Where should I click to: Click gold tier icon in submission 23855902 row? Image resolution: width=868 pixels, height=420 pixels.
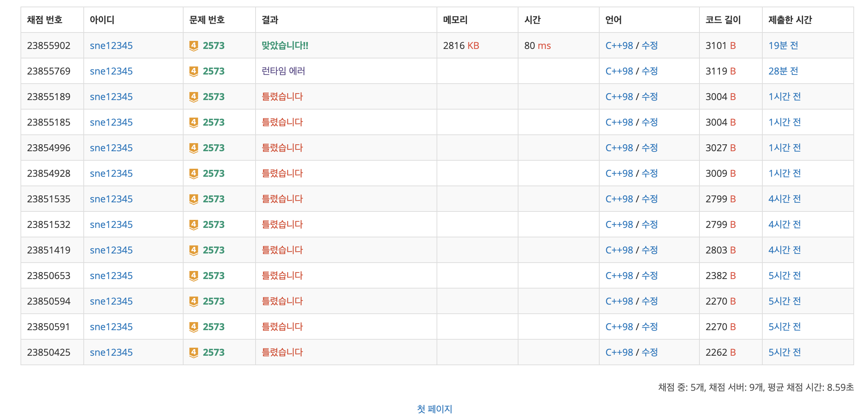tap(193, 46)
